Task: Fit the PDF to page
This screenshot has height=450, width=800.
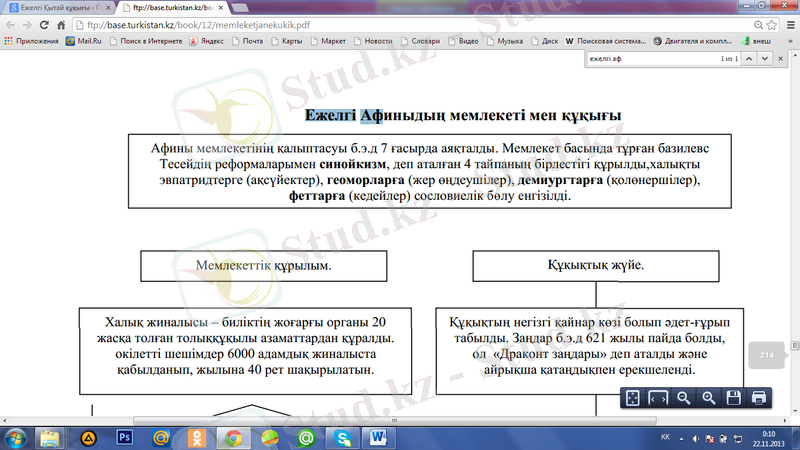Action: coord(633,398)
